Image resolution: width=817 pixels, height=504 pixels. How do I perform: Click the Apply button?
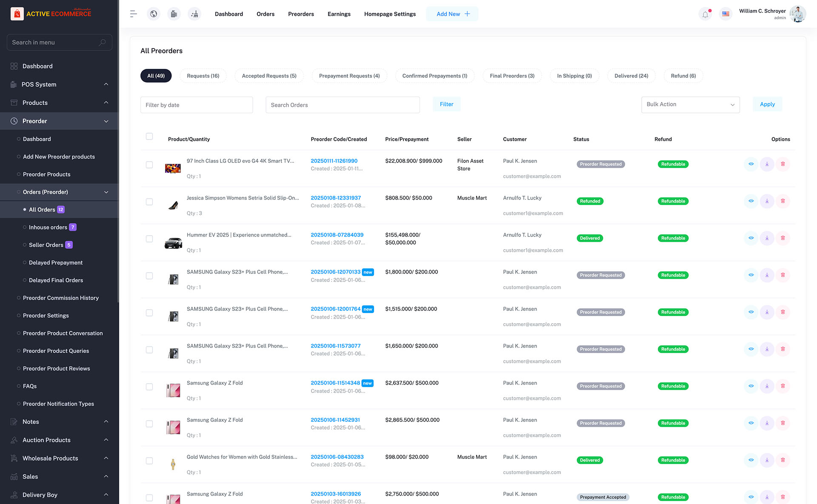click(x=767, y=104)
